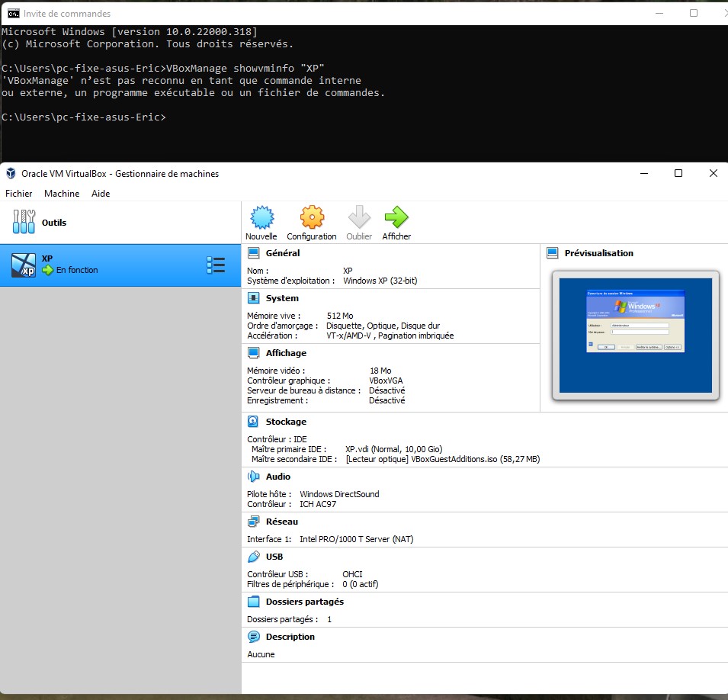This screenshot has width=728, height=700.
Task: Click the Prévisualisation monitor icon
Action: point(553,253)
